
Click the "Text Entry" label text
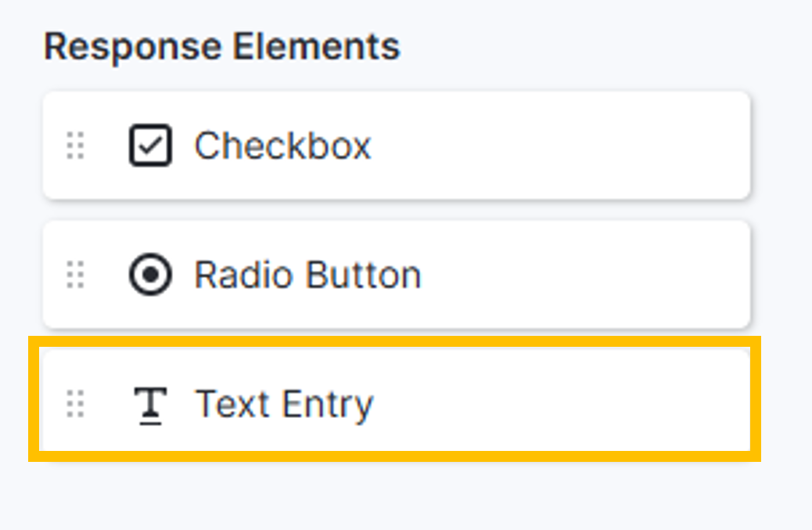284,405
